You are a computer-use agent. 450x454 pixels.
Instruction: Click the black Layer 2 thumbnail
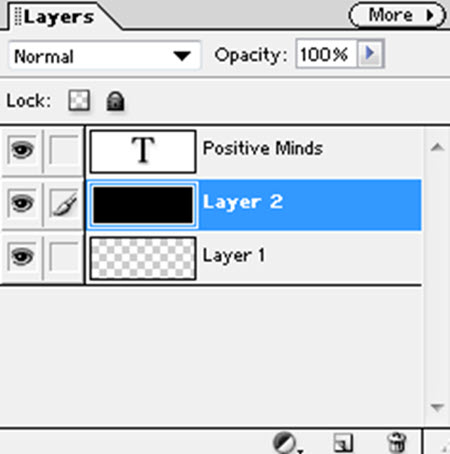pos(143,205)
